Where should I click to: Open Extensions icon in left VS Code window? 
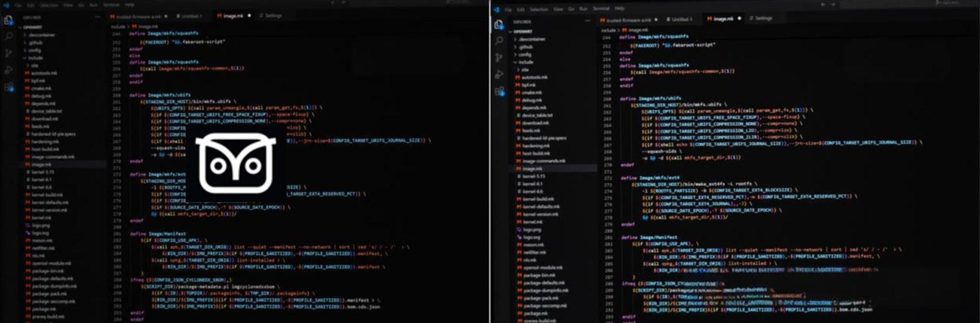click(x=9, y=87)
